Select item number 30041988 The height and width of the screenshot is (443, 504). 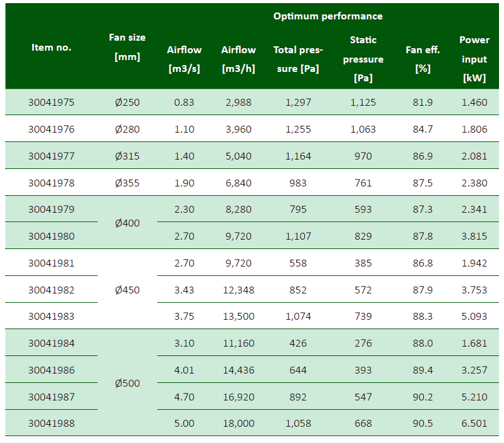point(51,424)
